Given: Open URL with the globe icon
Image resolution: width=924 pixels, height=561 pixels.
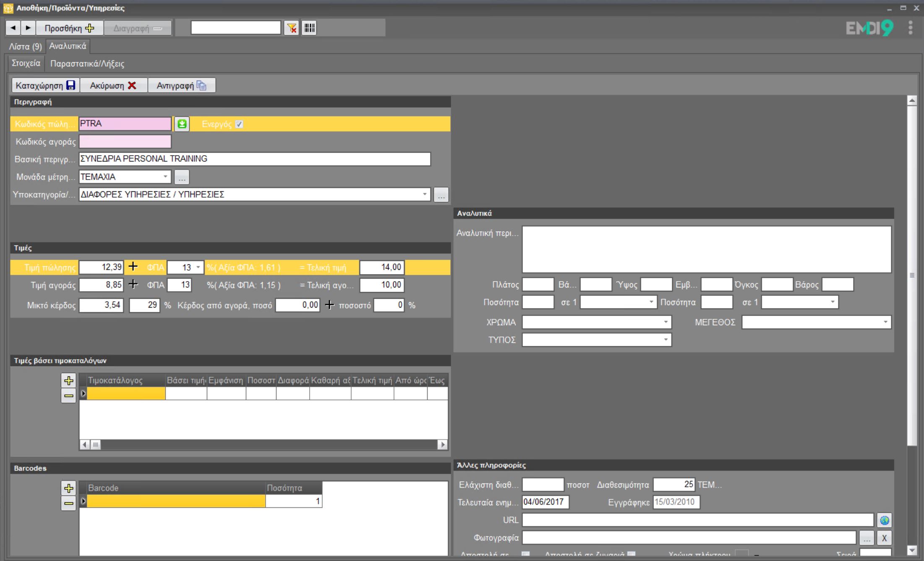Looking at the screenshot, I should 884,520.
